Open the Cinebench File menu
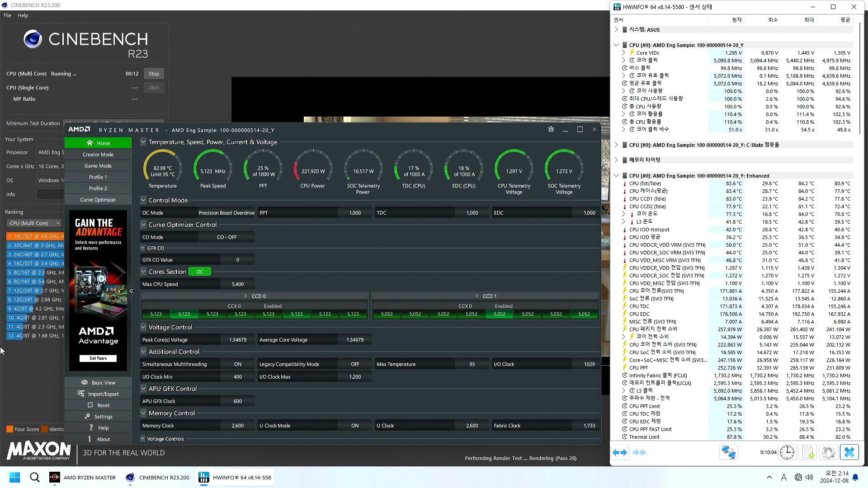Image resolution: width=868 pixels, height=488 pixels. (x=7, y=15)
